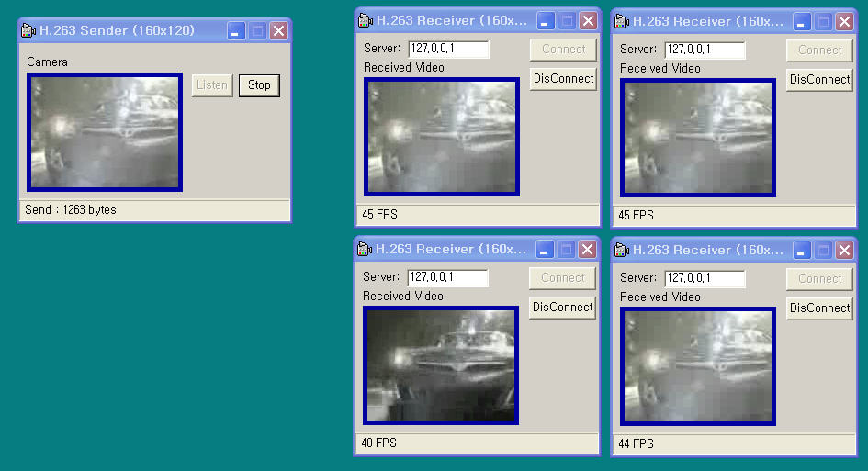Image resolution: width=868 pixels, height=471 pixels.
Task: Open the camera icon menu in Sender title bar
Action: tap(28, 30)
